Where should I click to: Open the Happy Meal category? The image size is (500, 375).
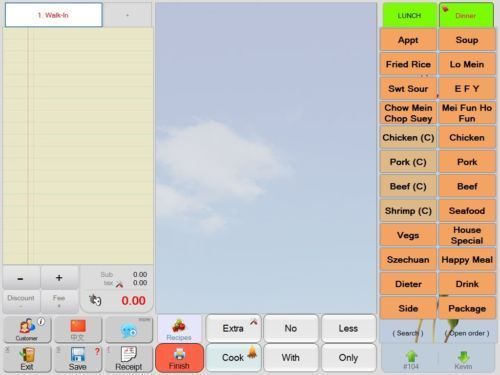pyautogui.click(x=467, y=259)
